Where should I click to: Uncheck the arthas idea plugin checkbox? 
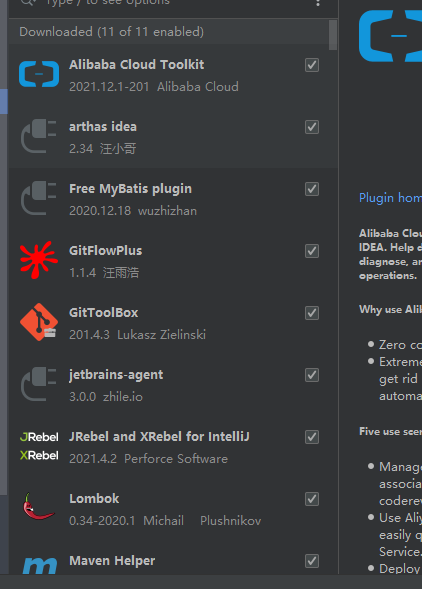pyautogui.click(x=312, y=127)
